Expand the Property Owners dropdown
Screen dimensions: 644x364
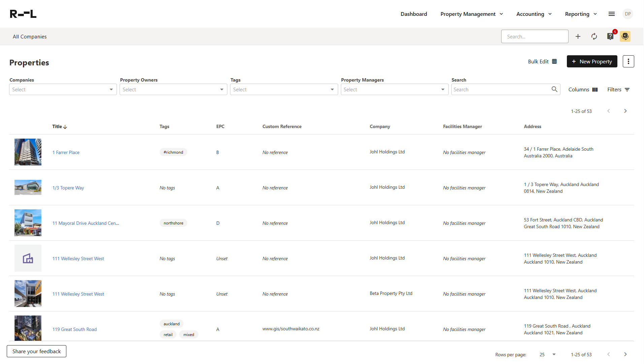[x=173, y=90]
